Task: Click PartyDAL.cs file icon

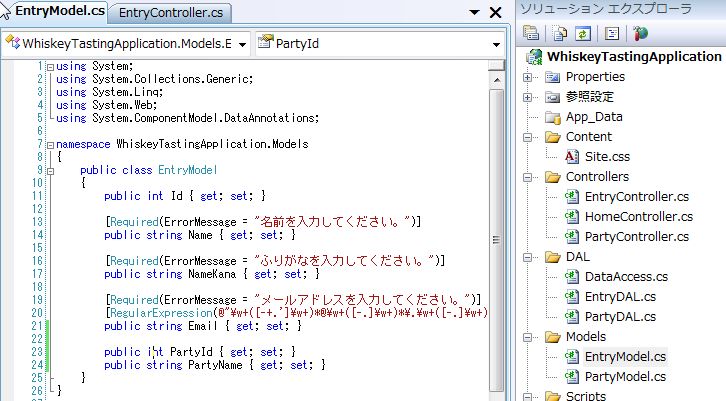Action: tap(572, 317)
